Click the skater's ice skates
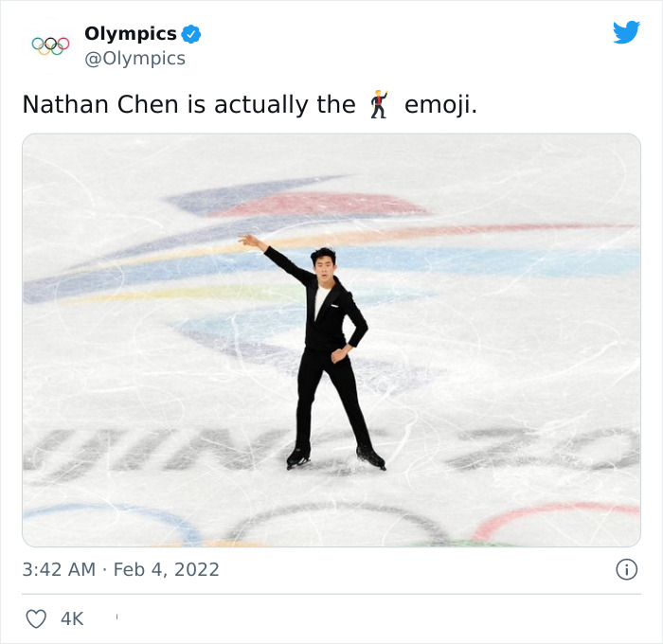The image size is (663, 644). pyautogui.click(x=336, y=457)
